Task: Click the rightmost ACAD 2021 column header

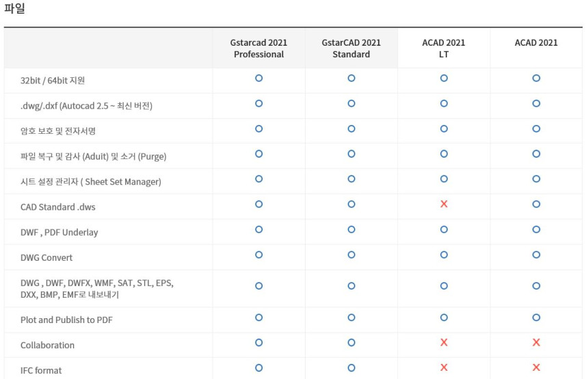Action: (x=536, y=42)
